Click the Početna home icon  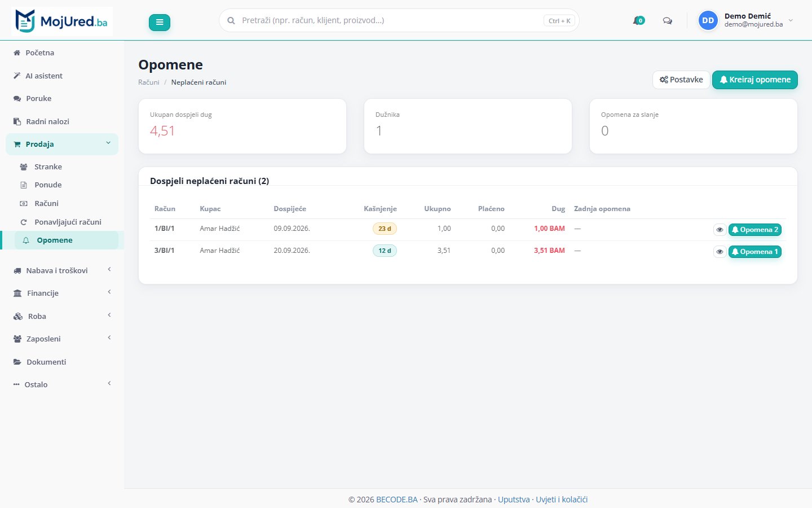pyautogui.click(x=17, y=53)
